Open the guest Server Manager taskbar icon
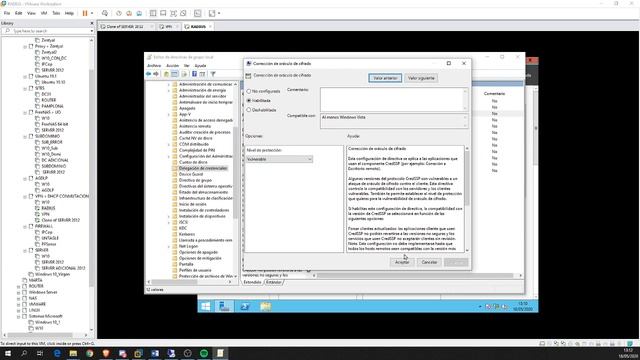 224,307
